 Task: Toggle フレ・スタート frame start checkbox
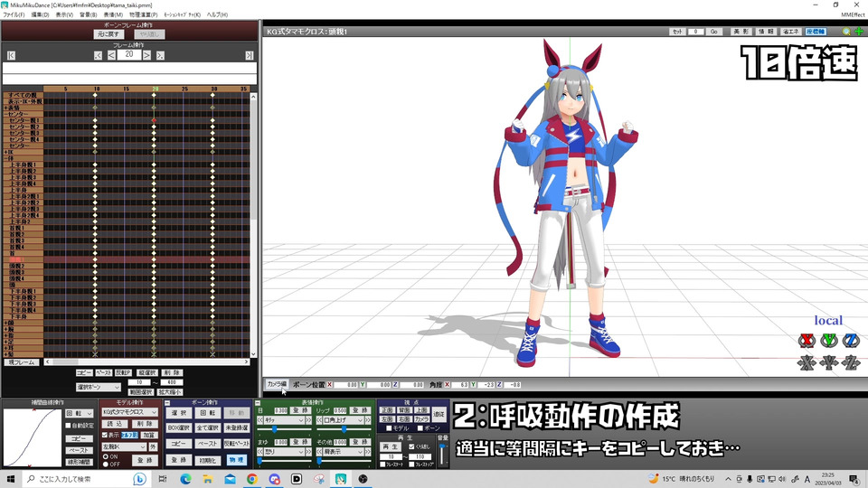click(382, 465)
